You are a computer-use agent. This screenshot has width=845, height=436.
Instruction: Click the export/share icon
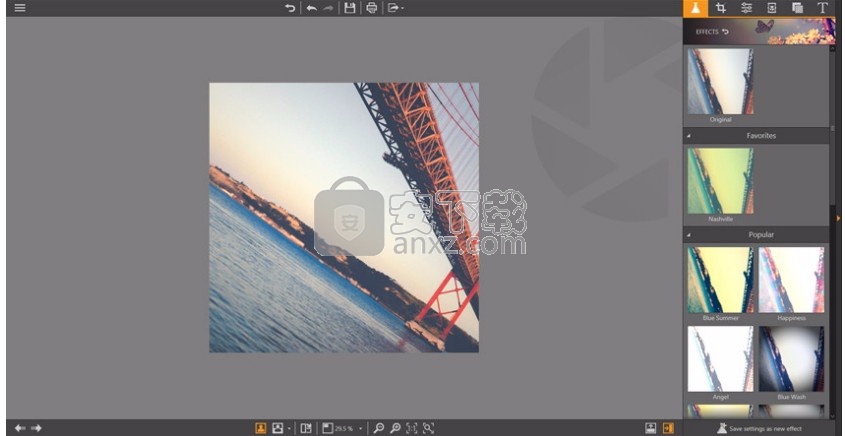(x=393, y=8)
